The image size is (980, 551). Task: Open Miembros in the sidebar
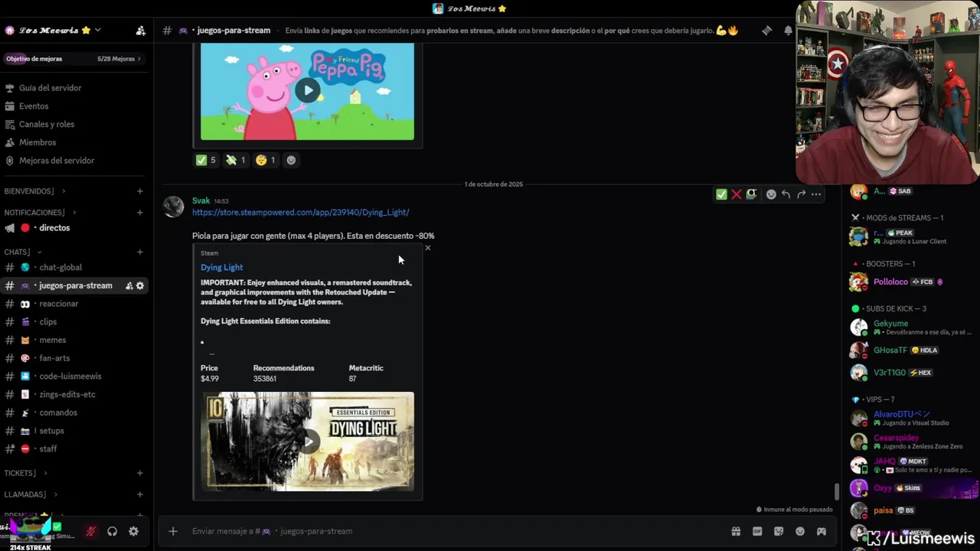coord(75,142)
